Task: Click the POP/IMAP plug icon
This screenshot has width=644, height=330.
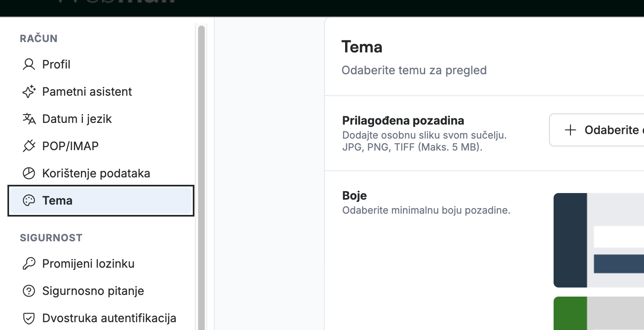Action: [x=29, y=146]
